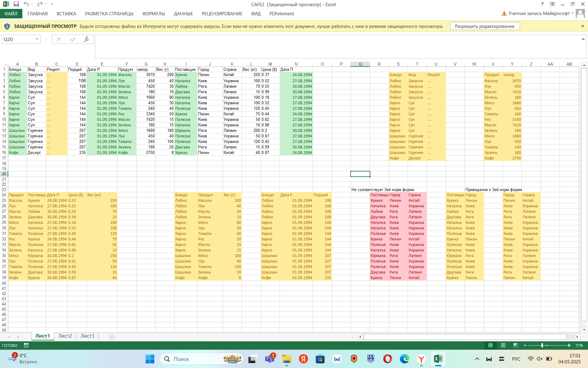Screen dimensions: 588x368
Task: Click the ribbon display options icon
Action: pyautogui.click(x=552, y=4)
